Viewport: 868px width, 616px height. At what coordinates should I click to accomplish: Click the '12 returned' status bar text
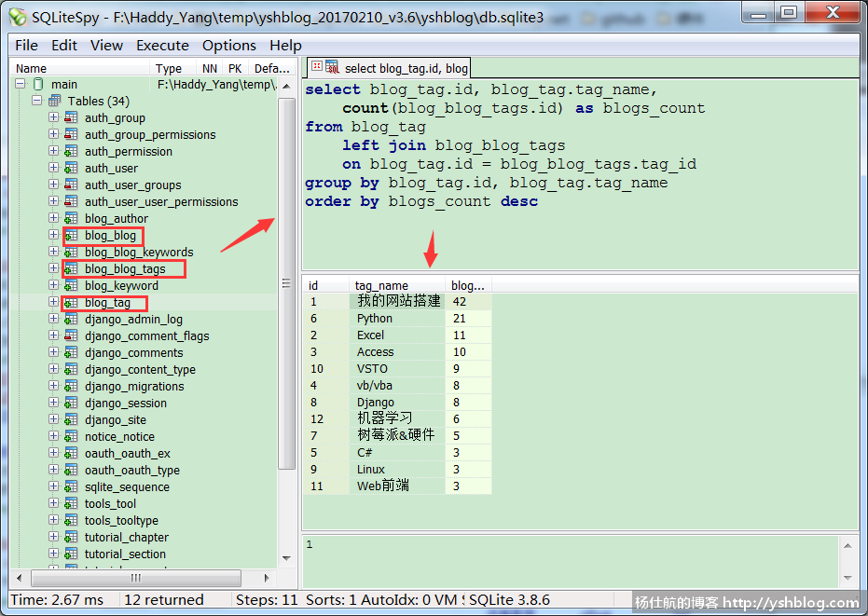click(164, 599)
